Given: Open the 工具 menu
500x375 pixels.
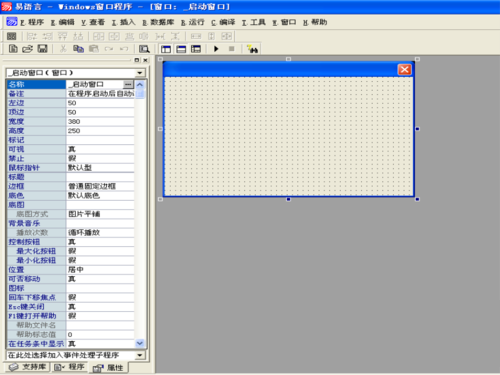Looking at the screenshot, I should 254,22.
